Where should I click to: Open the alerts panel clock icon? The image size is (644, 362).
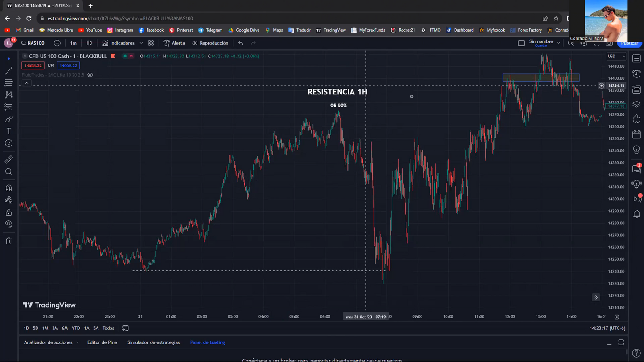click(x=636, y=74)
